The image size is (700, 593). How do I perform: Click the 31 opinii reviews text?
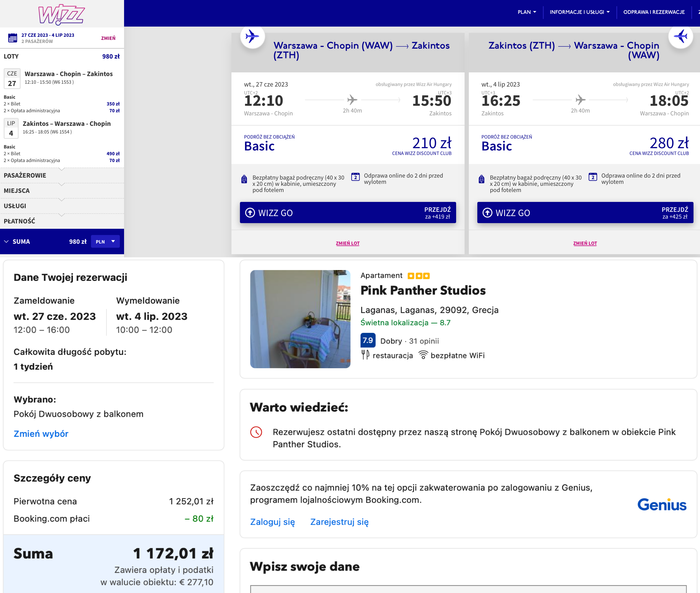(x=424, y=341)
